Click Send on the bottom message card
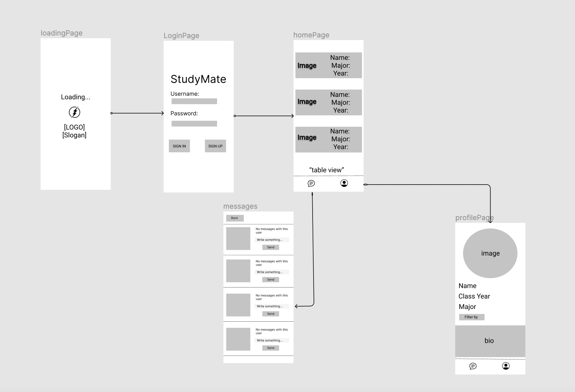This screenshot has height=392, width=575. pos(270,348)
